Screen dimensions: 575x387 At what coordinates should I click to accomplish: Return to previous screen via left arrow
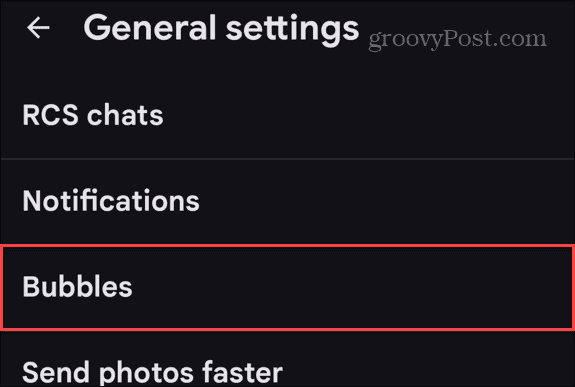pos(38,28)
